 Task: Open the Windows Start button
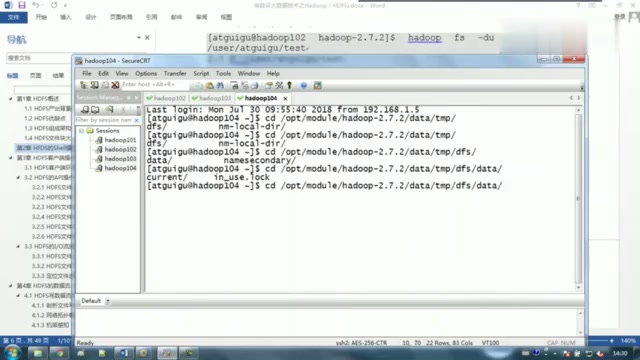[x=12, y=353]
